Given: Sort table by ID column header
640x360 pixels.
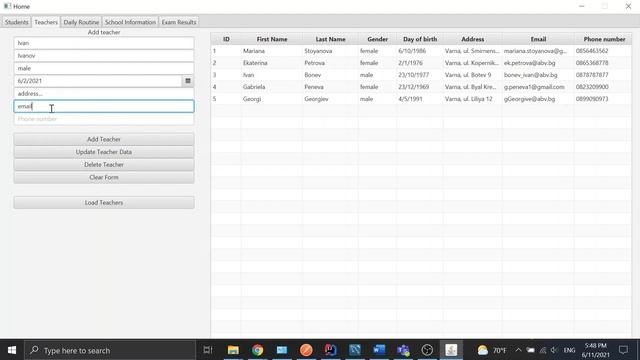Looking at the screenshot, I should pos(226,39).
